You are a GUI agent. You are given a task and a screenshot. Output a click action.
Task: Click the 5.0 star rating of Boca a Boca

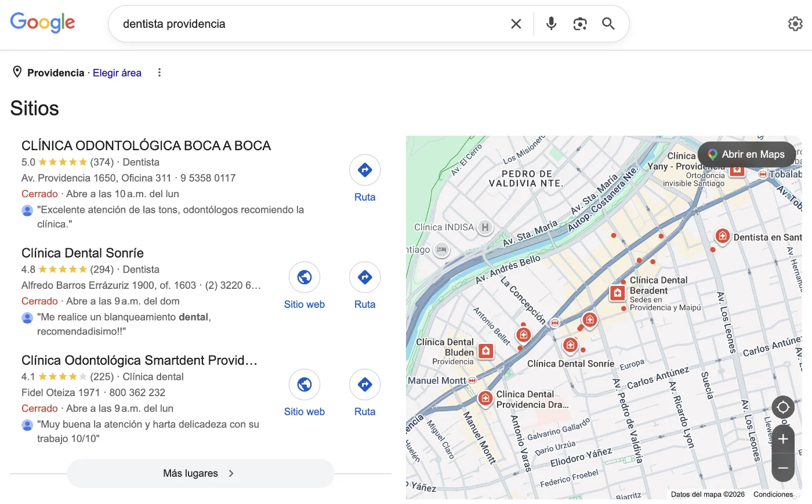tap(63, 162)
